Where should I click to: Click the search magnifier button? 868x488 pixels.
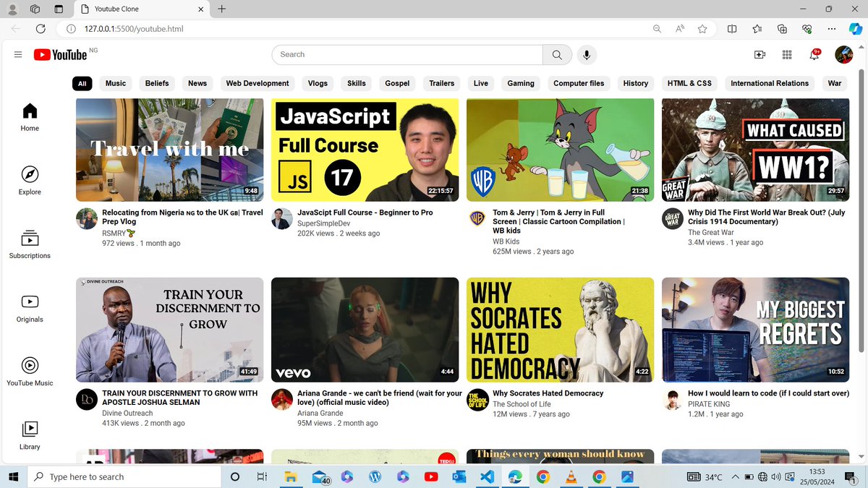click(557, 54)
